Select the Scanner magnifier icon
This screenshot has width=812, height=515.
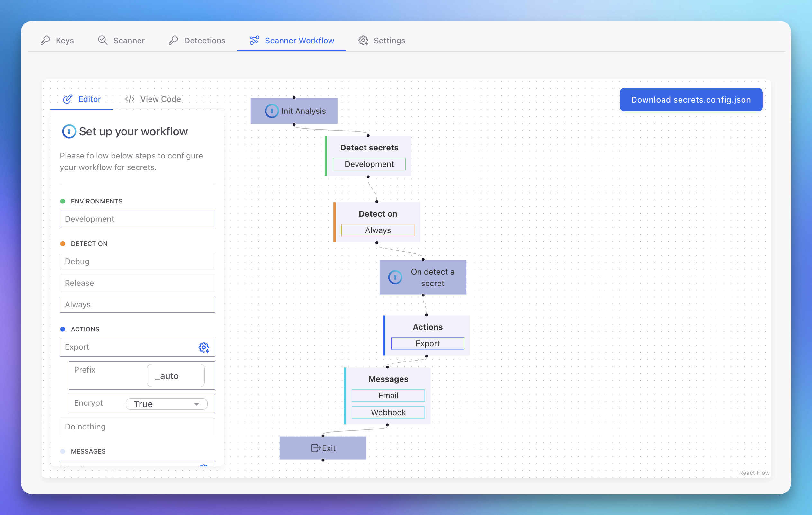[x=103, y=40]
